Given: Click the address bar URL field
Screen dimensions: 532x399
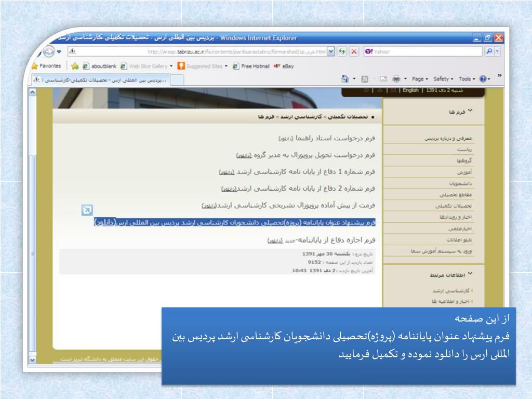Looking at the screenshot, I should pyautogui.click(x=197, y=51).
